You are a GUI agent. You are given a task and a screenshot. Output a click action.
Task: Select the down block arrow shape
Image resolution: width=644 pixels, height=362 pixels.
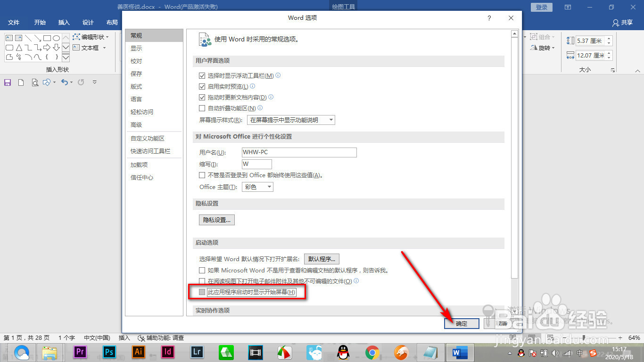tap(56, 48)
